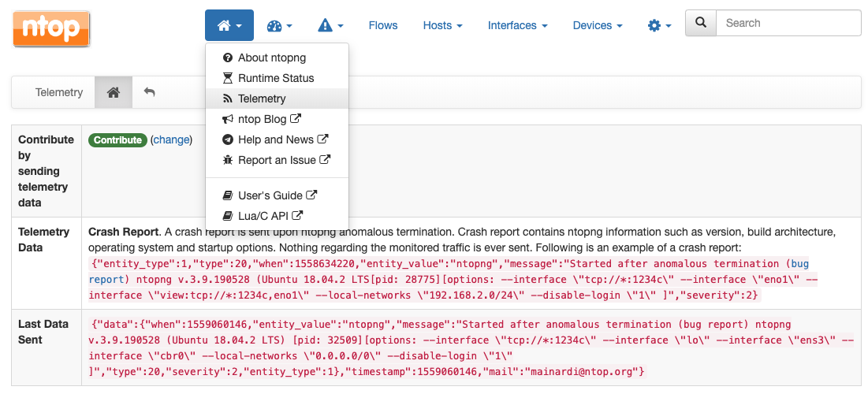Click the RSS feed icon beside Telemetry
The height and width of the screenshot is (394, 868).
[x=228, y=99]
